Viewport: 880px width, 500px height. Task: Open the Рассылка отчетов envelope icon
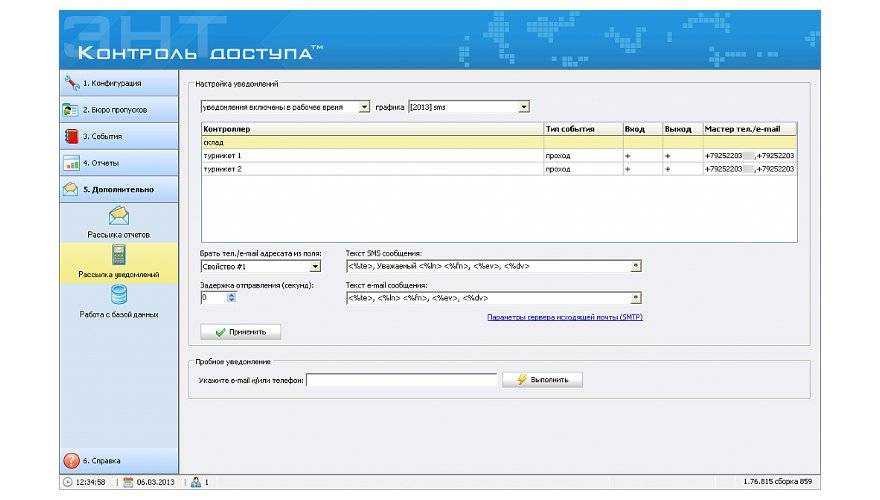[x=118, y=215]
